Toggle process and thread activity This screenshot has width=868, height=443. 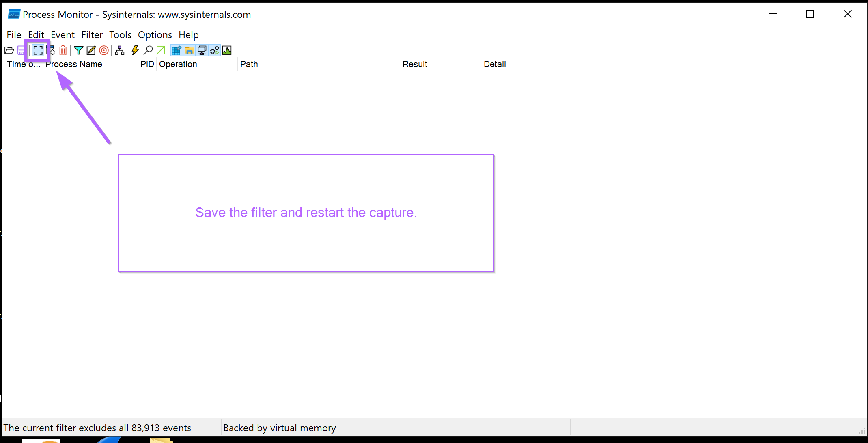pos(214,50)
